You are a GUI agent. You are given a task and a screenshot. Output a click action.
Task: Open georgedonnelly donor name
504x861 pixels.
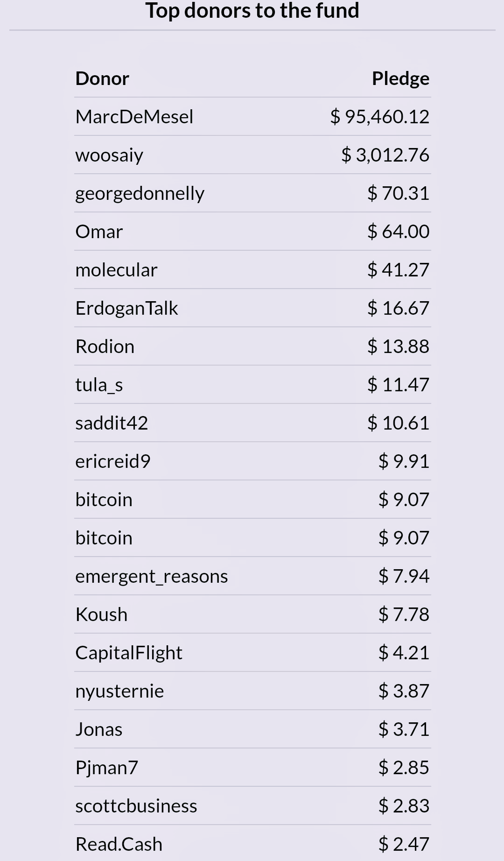140,193
